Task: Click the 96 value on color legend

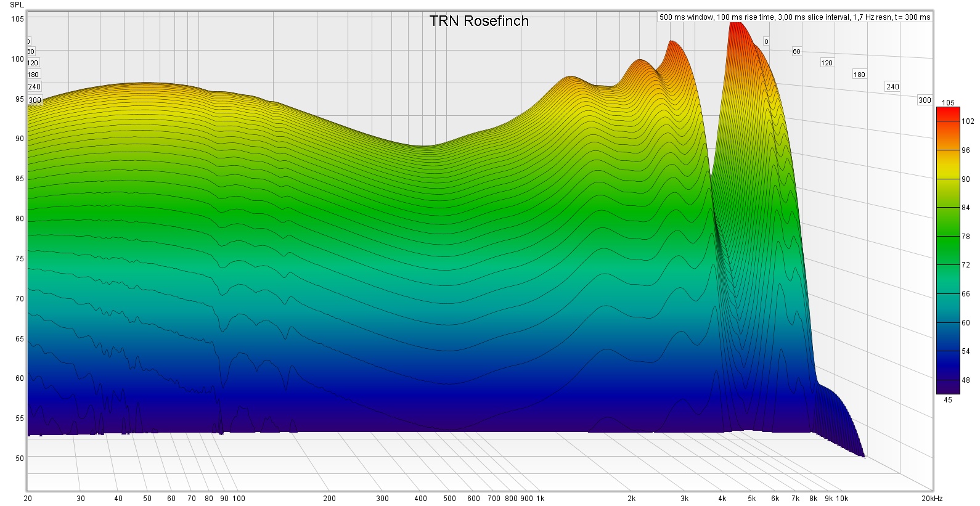Action: 966,150
